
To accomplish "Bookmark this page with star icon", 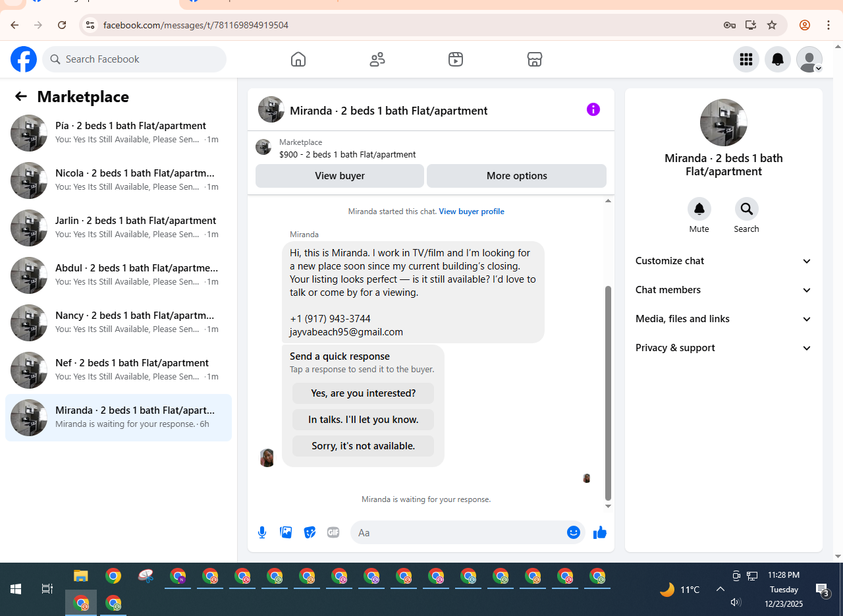I will pyautogui.click(x=772, y=25).
